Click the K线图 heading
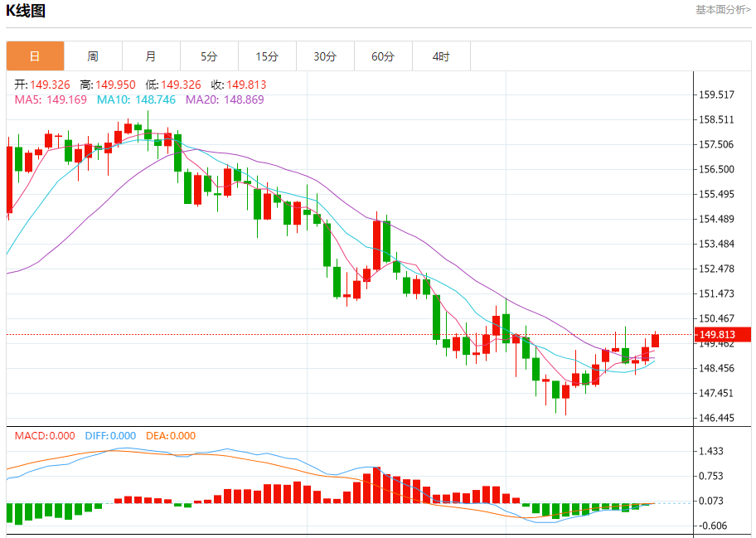 (26, 11)
